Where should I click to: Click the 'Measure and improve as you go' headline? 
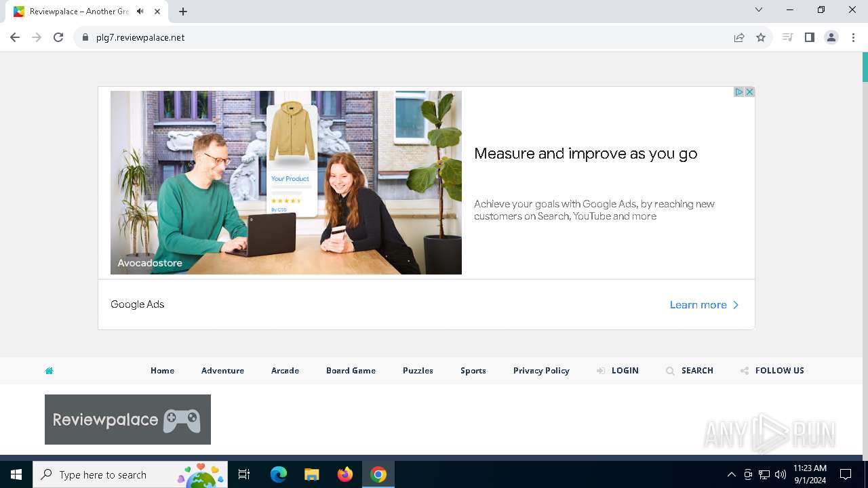(x=586, y=154)
